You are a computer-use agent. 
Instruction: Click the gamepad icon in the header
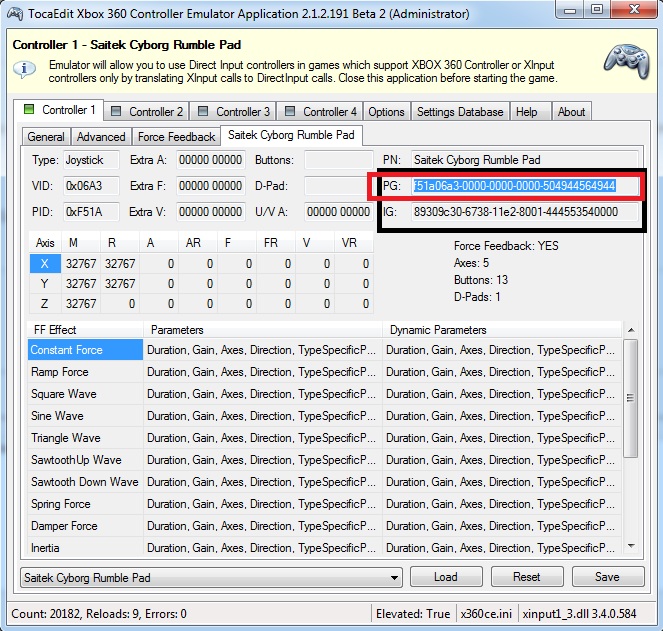pos(626,63)
